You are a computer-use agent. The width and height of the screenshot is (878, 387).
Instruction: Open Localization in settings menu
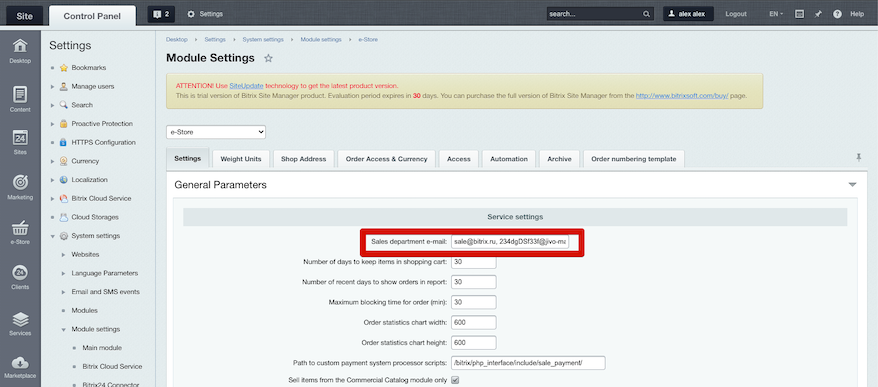[89, 180]
